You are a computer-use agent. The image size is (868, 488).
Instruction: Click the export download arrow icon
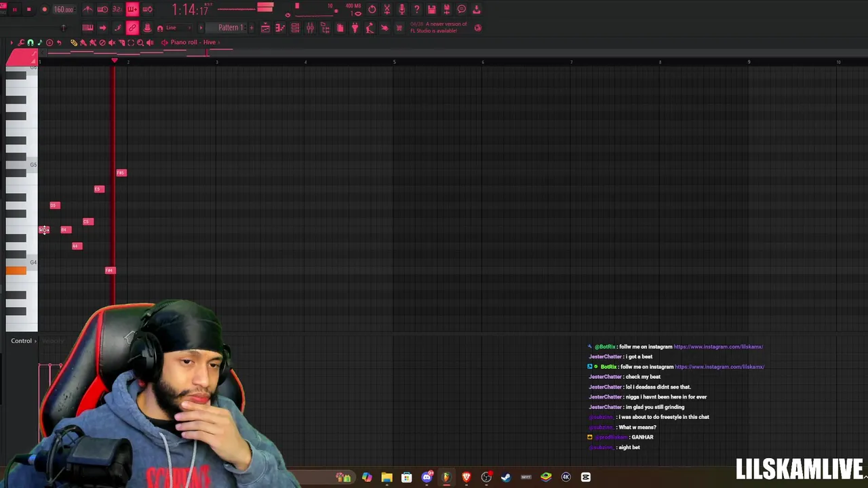pyautogui.click(x=476, y=9)
